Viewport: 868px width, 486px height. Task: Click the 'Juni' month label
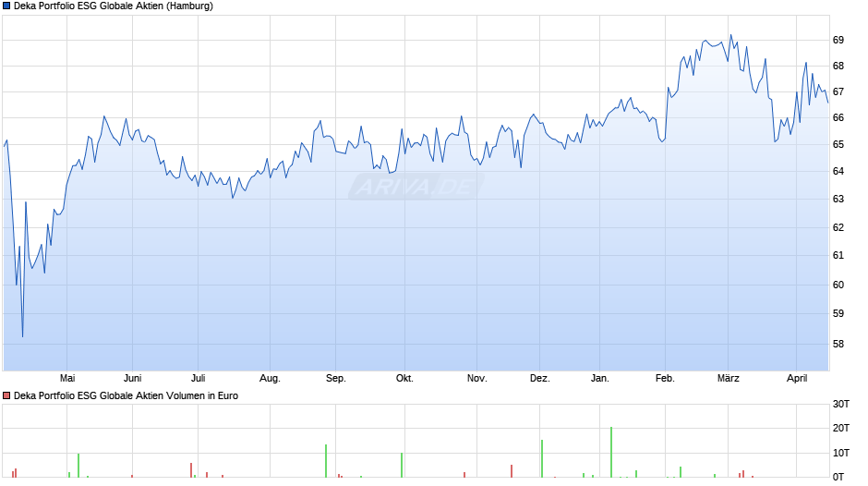[132, 378]
